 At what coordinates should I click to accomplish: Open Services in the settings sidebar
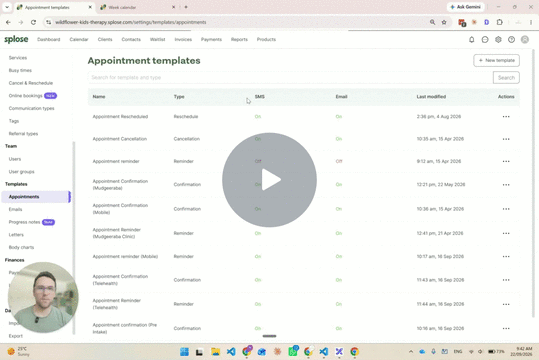(x=18, y=58)
